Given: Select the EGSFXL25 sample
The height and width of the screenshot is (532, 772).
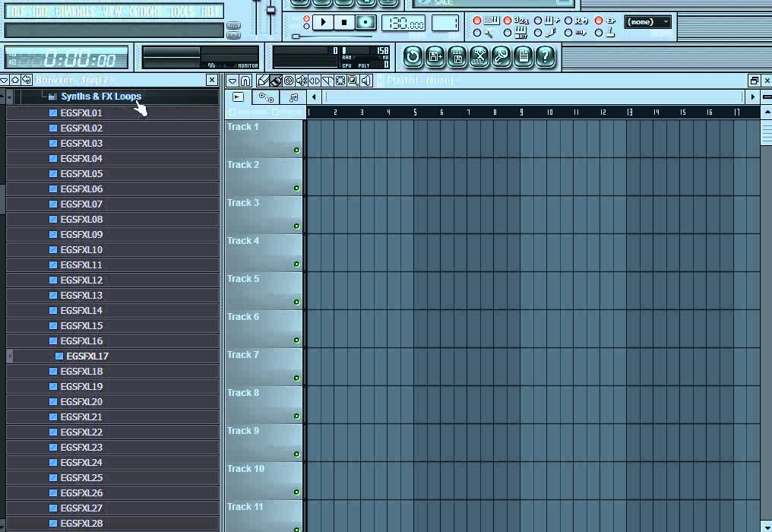Looking at the screenshot, I should pos(112,477).
